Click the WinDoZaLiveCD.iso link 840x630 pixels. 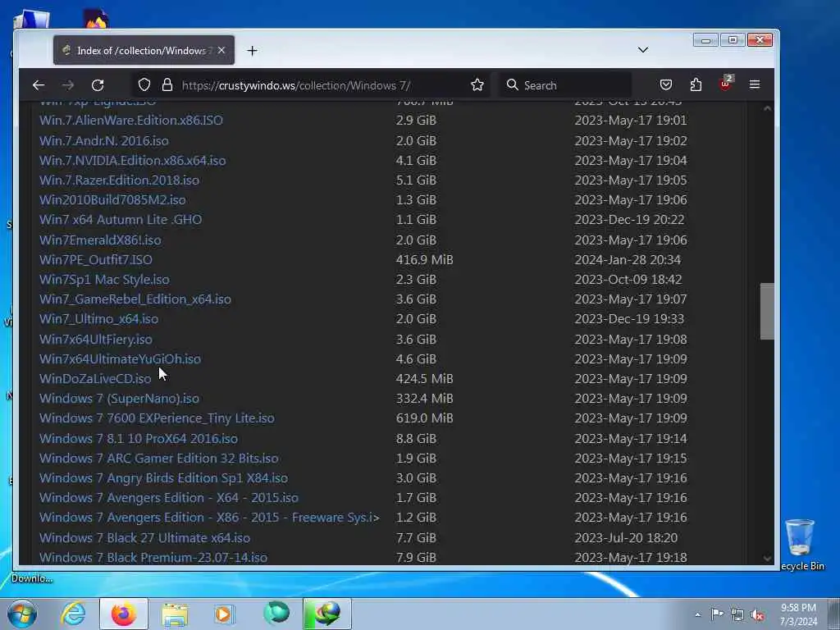95,379
